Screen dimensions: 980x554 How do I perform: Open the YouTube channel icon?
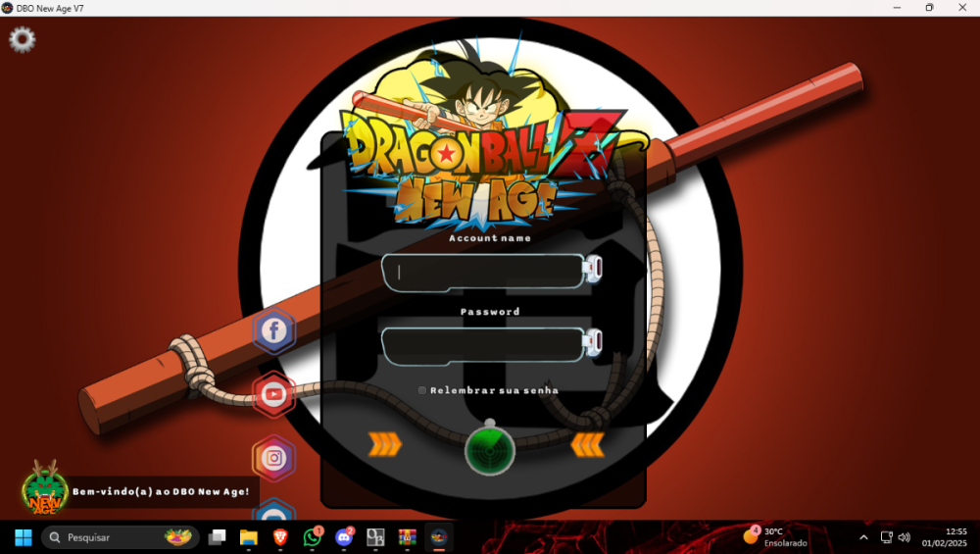274,394
